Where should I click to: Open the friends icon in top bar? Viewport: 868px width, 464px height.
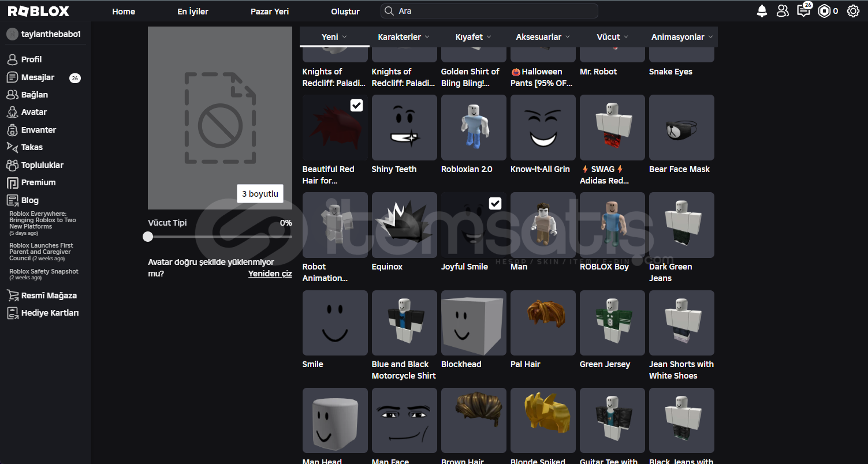(783, 11)
